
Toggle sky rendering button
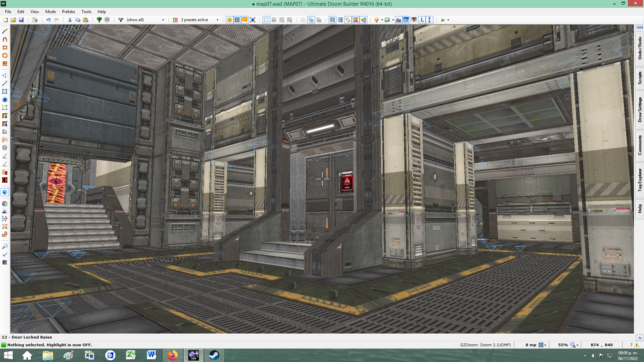point(406,20)
